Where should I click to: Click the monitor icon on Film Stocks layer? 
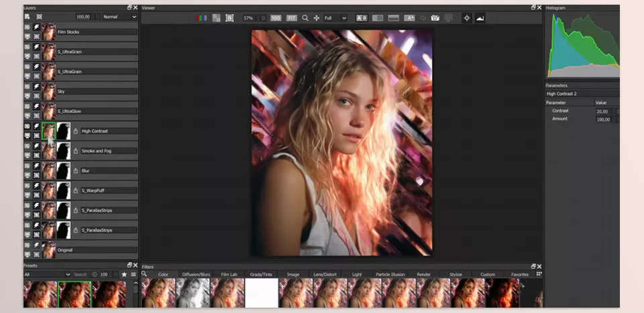28,36
